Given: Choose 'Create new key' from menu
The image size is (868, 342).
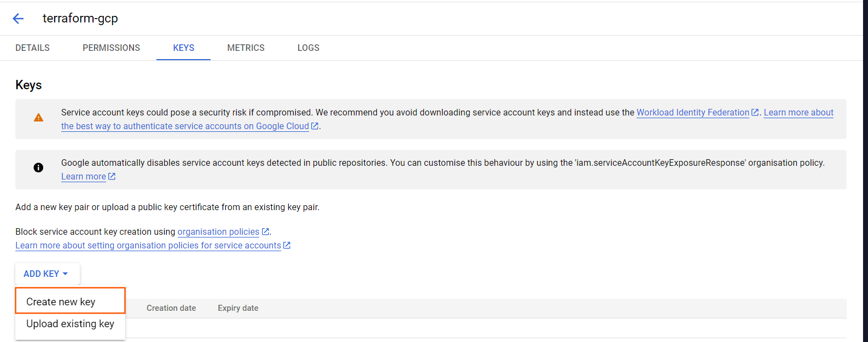Looking at the screenshot, I should tap(61, 302).
